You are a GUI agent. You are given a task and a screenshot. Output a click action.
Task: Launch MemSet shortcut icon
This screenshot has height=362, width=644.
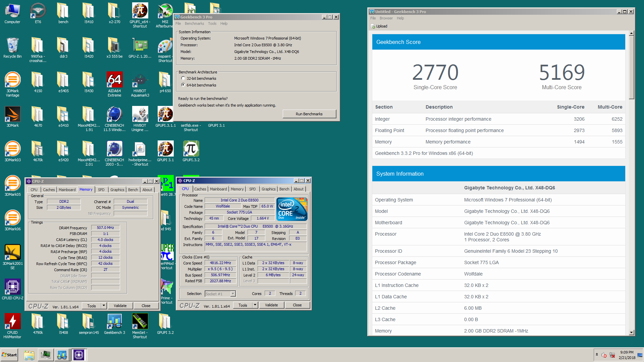tap(140, 326)
